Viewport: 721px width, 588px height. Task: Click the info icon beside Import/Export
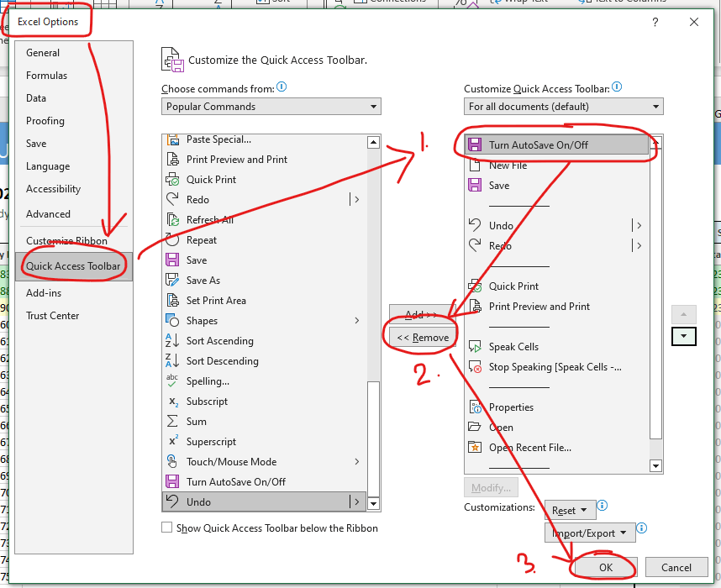coord(641,528)
